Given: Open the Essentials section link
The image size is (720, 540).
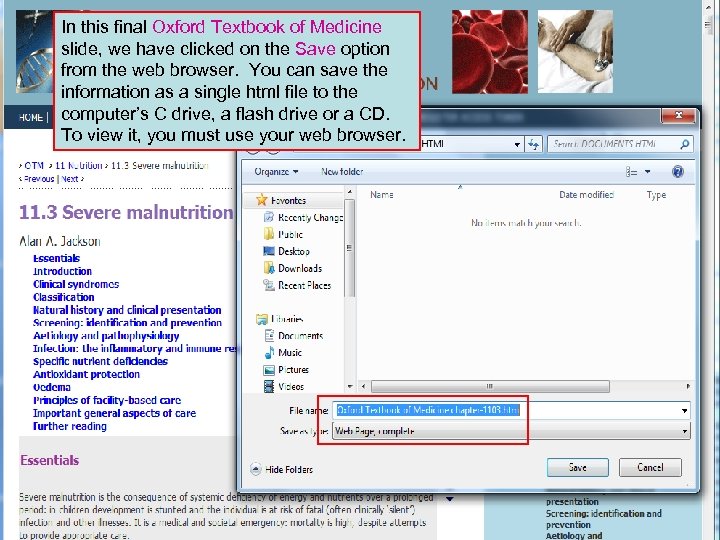Looking at the screenshot, I should click(56, 259).
